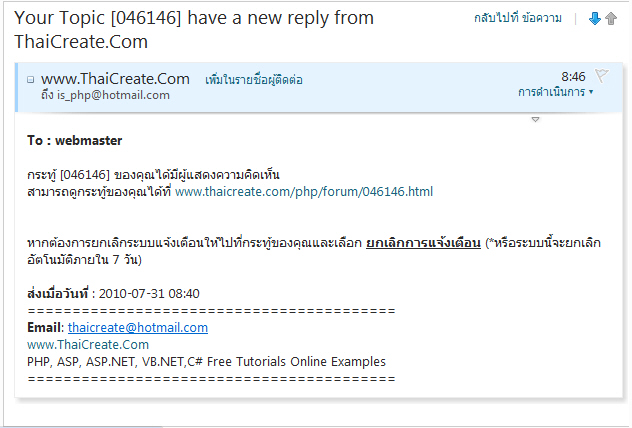Toggle the small square beside sender name

(x=31, y=79)
